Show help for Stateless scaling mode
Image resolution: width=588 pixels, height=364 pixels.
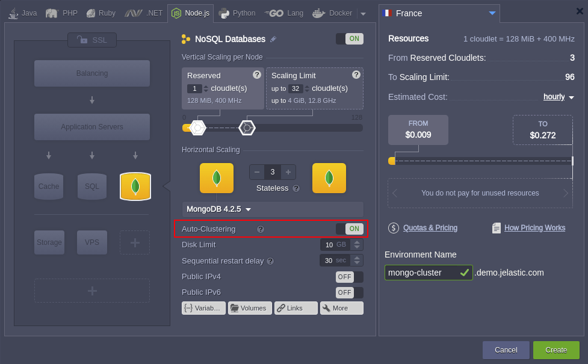[296, 188]
